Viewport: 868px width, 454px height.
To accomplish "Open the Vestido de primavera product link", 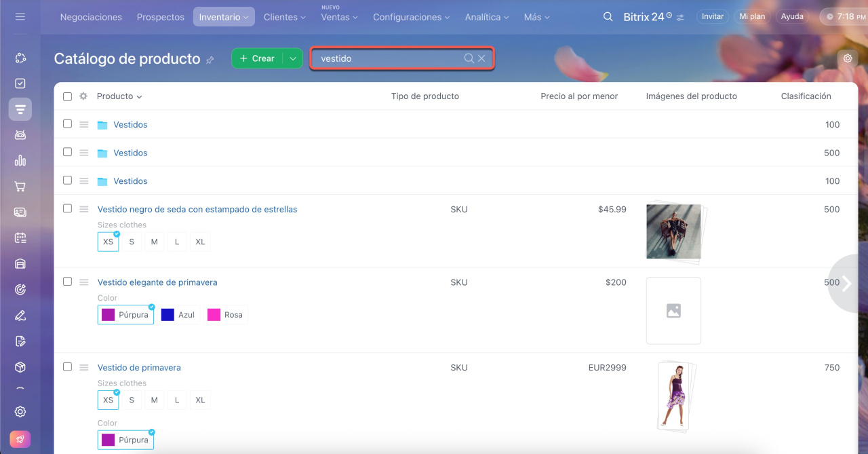I will [x=139, y=367].
